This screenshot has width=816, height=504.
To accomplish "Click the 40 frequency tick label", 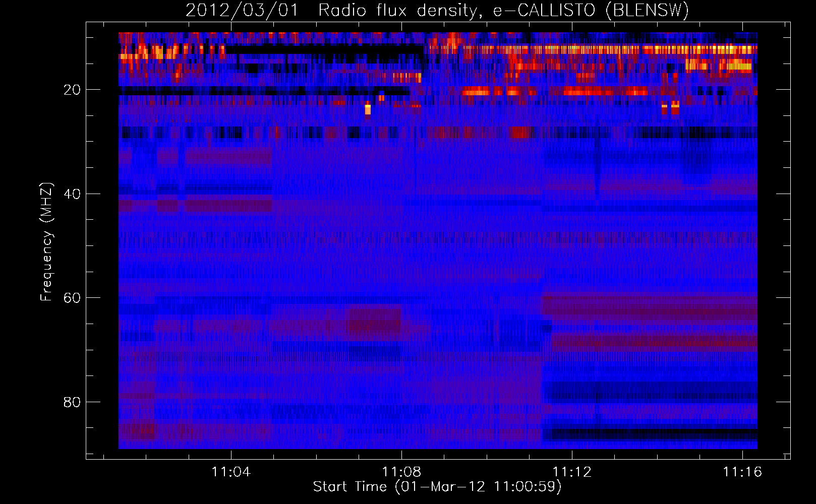I will tap(72, 194).
